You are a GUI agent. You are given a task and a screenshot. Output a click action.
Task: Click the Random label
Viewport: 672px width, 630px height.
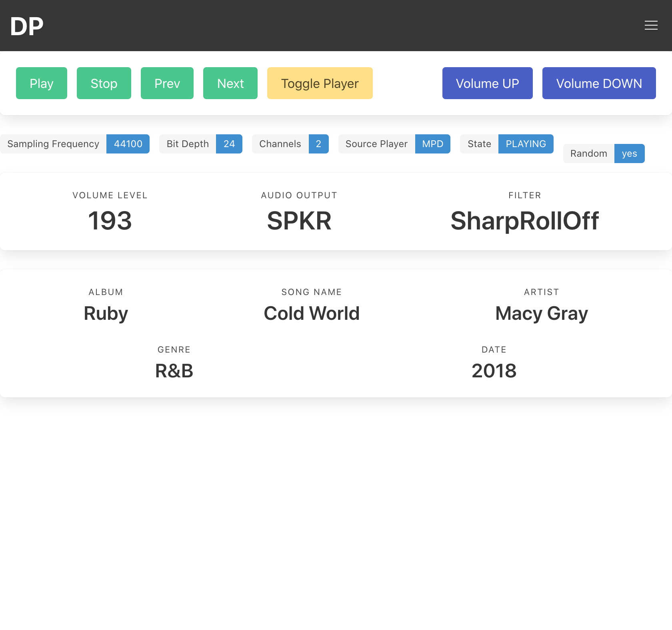(x=589, y=154)
